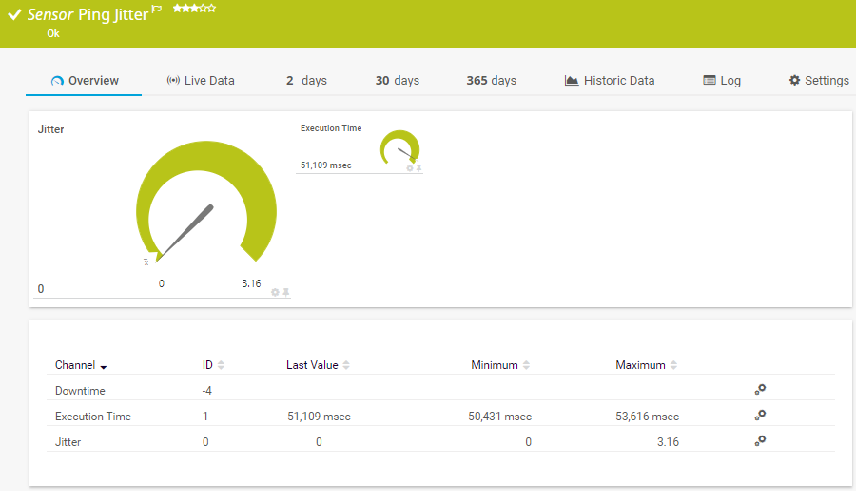The width and height of the screenshot is (856, 504).
Task: Click the small Execution Time gauge
Action: point(399,147)
